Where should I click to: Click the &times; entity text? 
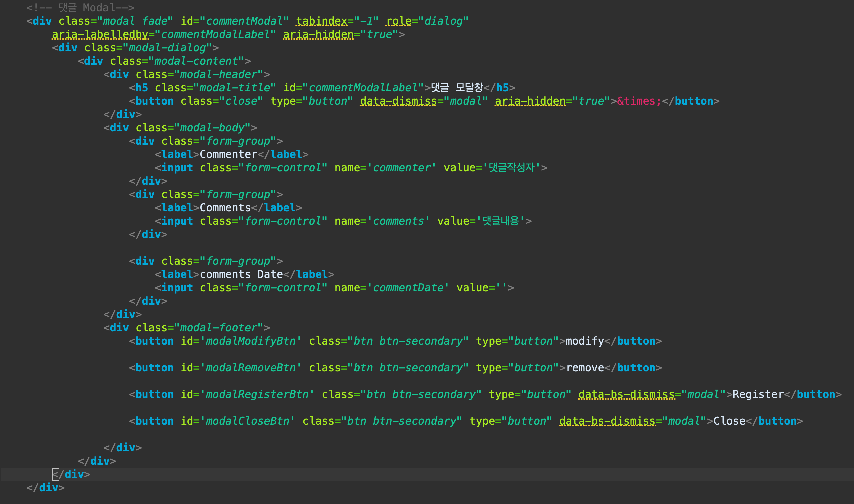click(639, 101)
